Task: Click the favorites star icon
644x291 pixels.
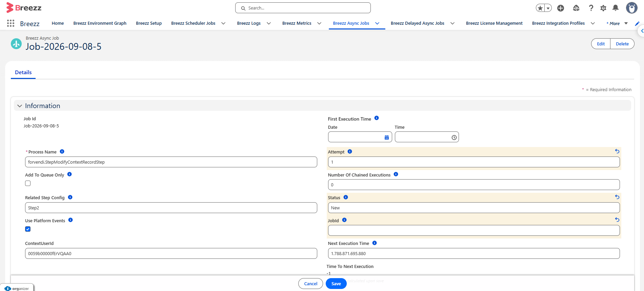Action: (x=540, y=8)
